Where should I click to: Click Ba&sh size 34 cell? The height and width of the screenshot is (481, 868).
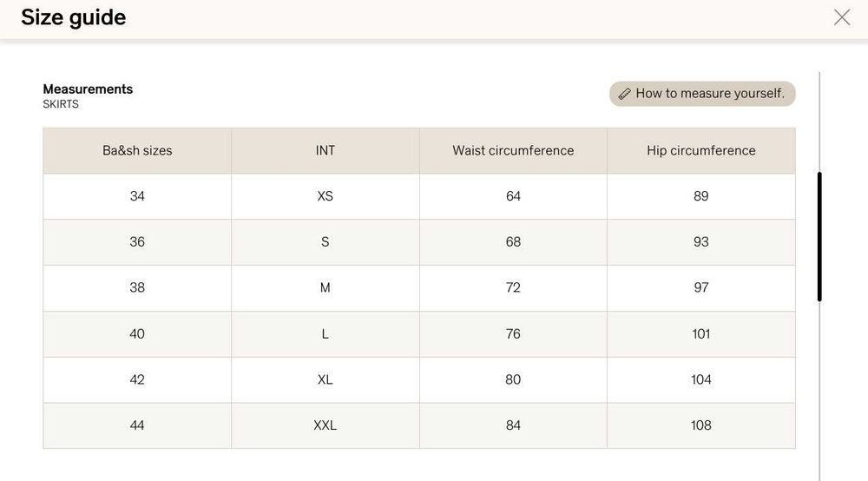coord(137,196)
